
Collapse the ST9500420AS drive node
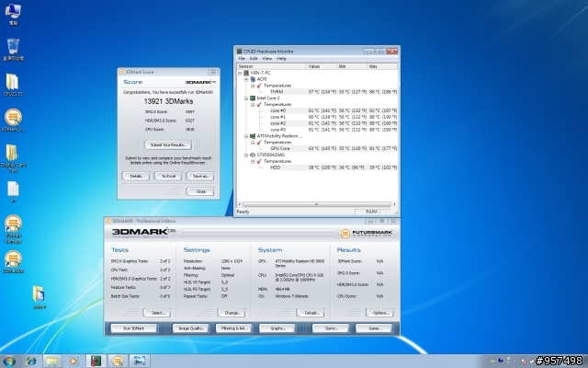(246, 155)
